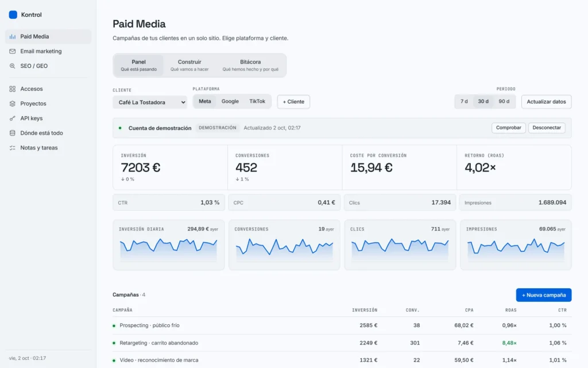Click the Conversiones 452 card

tap(285, 167)
